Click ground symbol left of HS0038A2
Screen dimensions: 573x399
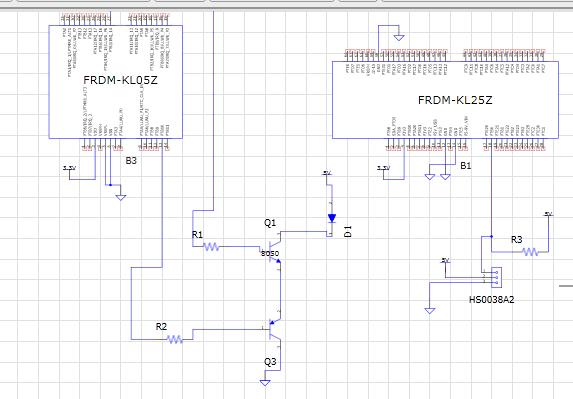coord(430,311)
